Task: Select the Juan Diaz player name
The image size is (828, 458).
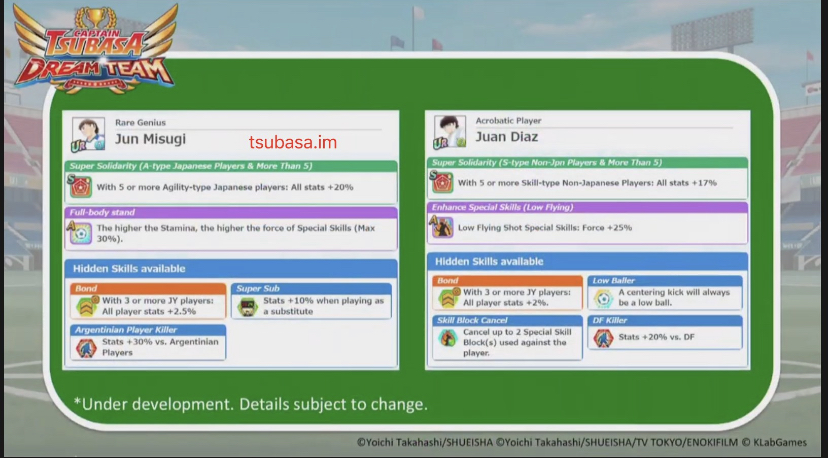Action: [x=507, y=137]
